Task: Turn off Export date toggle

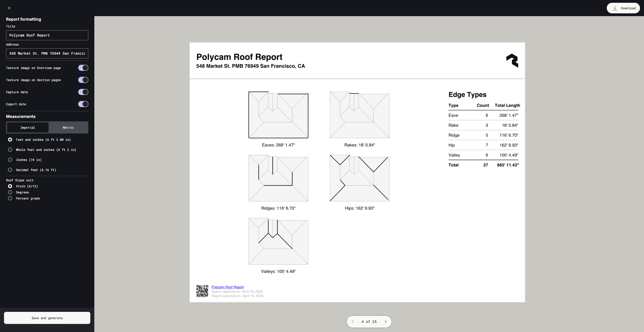Action: 83,104
